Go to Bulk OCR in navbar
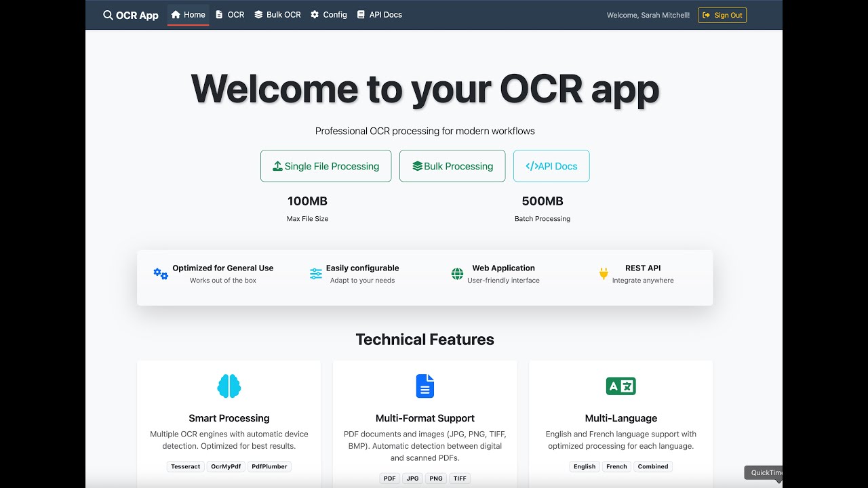The height and width of the screenshot is (488, 868). pos(277,15)
